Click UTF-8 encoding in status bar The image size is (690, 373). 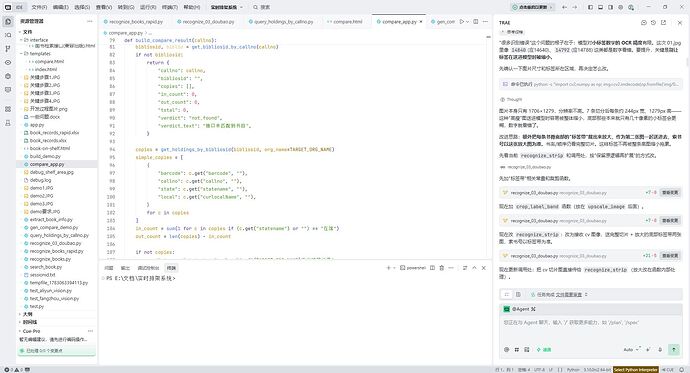540,369
